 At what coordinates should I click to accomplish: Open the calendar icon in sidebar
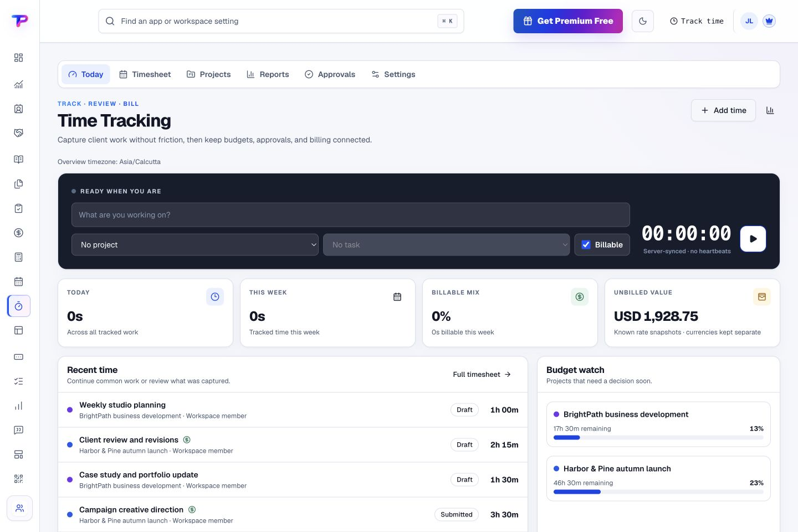pos(18,282)
